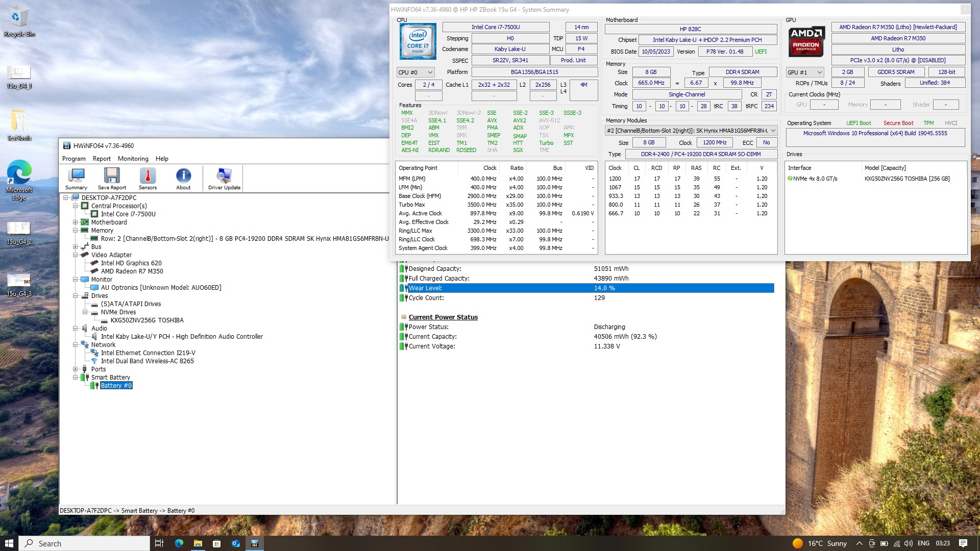Select the 15u_G4_2 desktop file
The width and height of the screenshot is (980, 551).
click(19, 233)
